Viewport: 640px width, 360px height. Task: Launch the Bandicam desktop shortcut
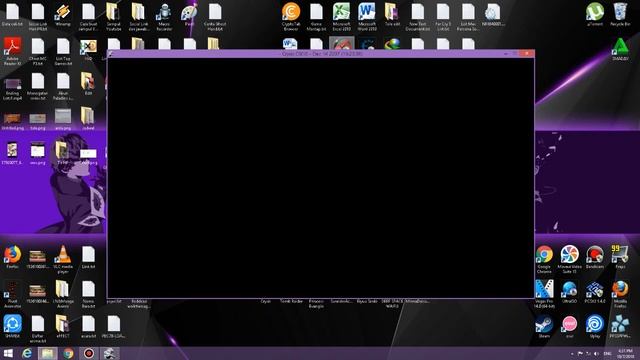pyautogui.click(x=595, y=257)
